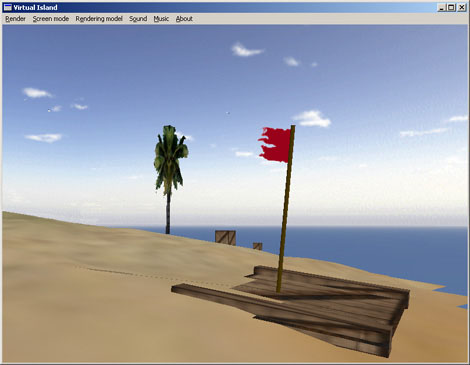Click the smaller wooden crate near the shore
The height and width of the screenshot is (365, 470).
[257, 246]
